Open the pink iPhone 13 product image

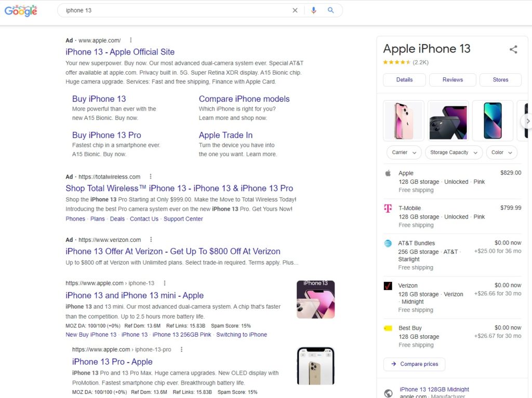[x=403, y=121]
